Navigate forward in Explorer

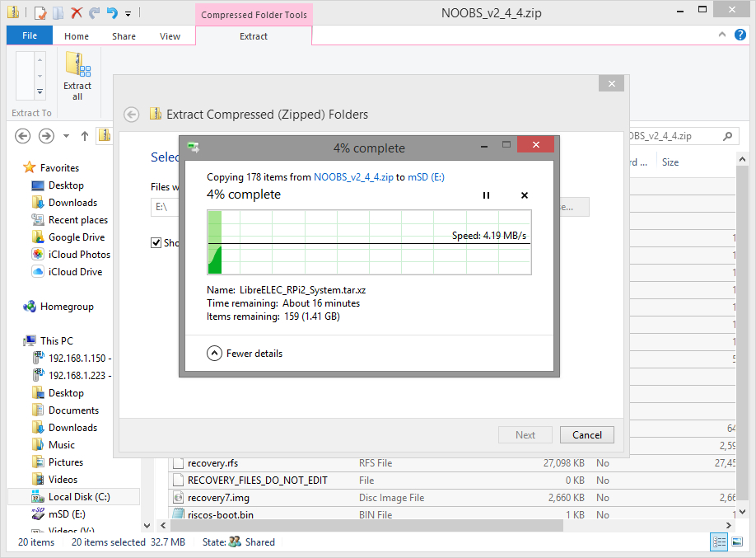click(x=46, y=136)
